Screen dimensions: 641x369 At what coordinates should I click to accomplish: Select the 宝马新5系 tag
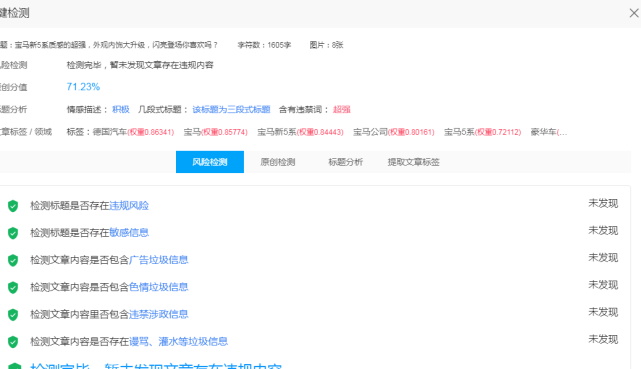tap(300, 132)
